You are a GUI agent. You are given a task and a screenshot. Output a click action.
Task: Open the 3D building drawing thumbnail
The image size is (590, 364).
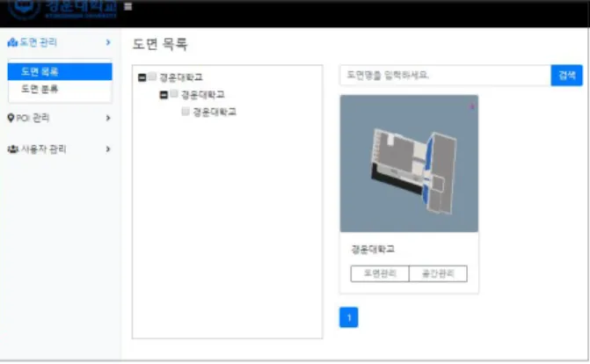point(409,164)
